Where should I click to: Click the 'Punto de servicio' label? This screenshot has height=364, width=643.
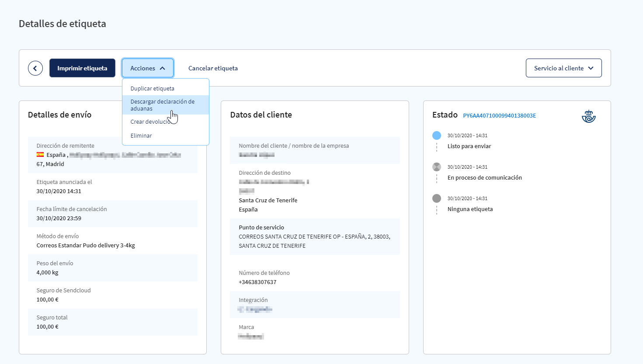261,228
